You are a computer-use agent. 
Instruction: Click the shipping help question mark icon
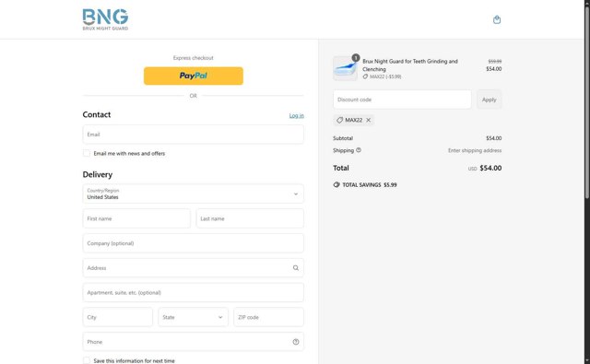pyautogui.click(x=359, y=150)
